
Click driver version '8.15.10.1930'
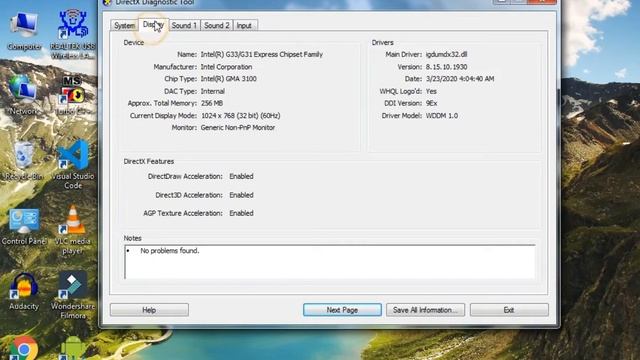(446, 67)
